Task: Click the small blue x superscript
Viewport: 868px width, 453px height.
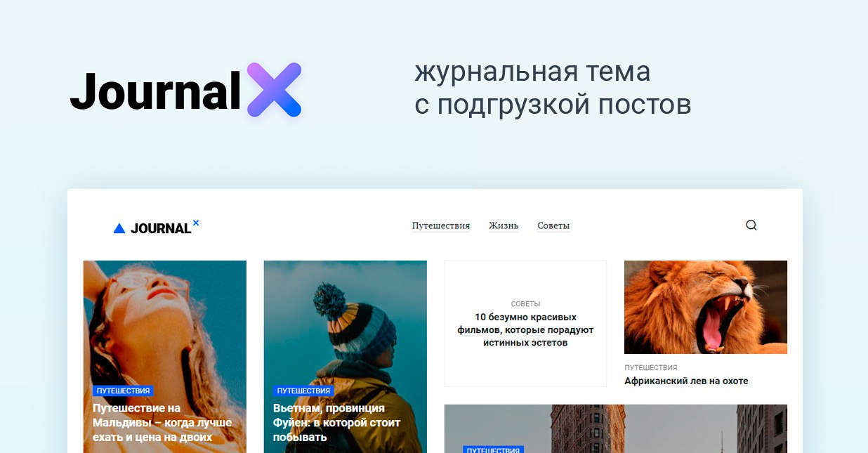Action: tap(196, 223)
